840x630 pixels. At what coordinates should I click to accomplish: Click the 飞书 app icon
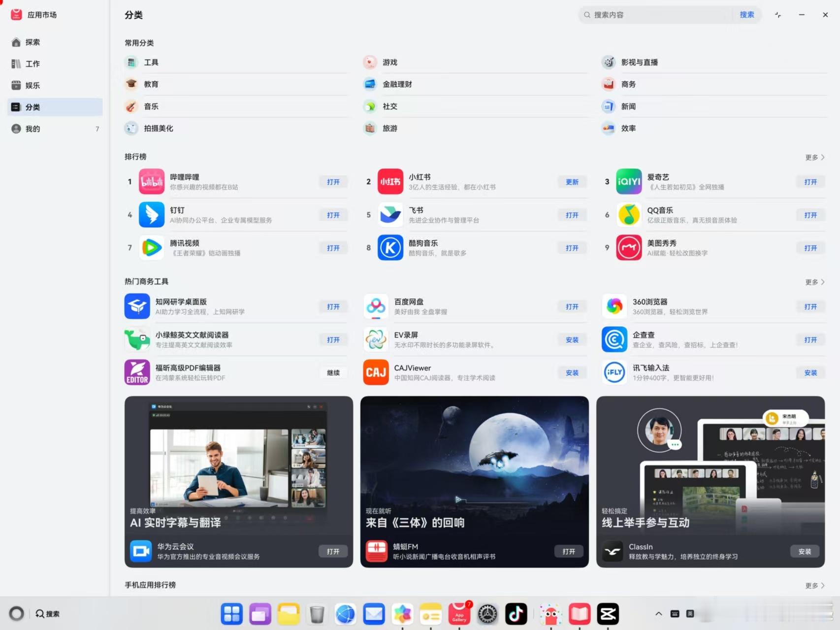tap(390, 215)
